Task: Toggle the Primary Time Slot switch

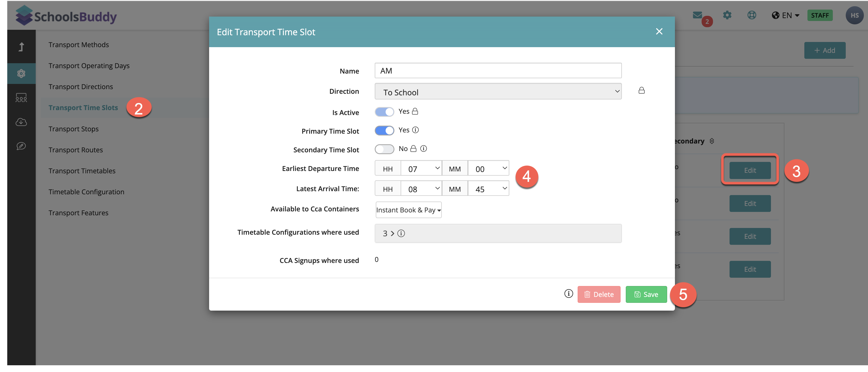Action: tap(384, 131)
